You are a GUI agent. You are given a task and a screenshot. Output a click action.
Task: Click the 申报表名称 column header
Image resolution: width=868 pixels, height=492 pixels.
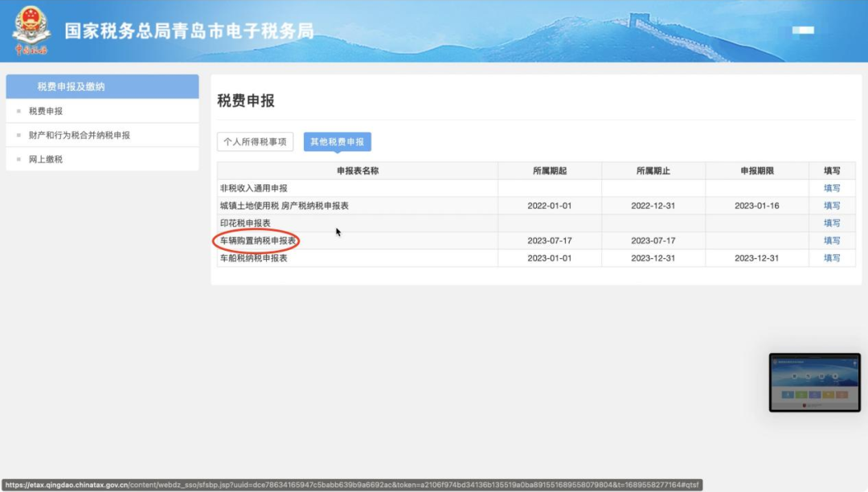pos(358,170)
